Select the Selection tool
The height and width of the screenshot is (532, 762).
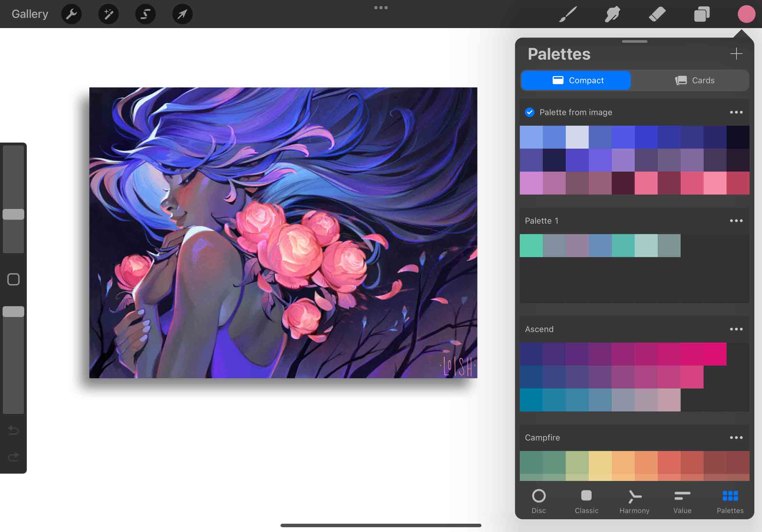coord(145,14)
